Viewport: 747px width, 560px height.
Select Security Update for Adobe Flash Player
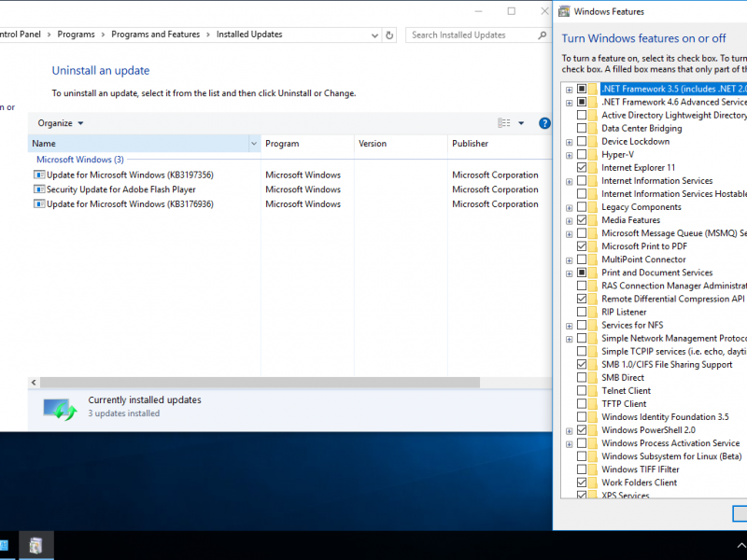coord(121,189)
